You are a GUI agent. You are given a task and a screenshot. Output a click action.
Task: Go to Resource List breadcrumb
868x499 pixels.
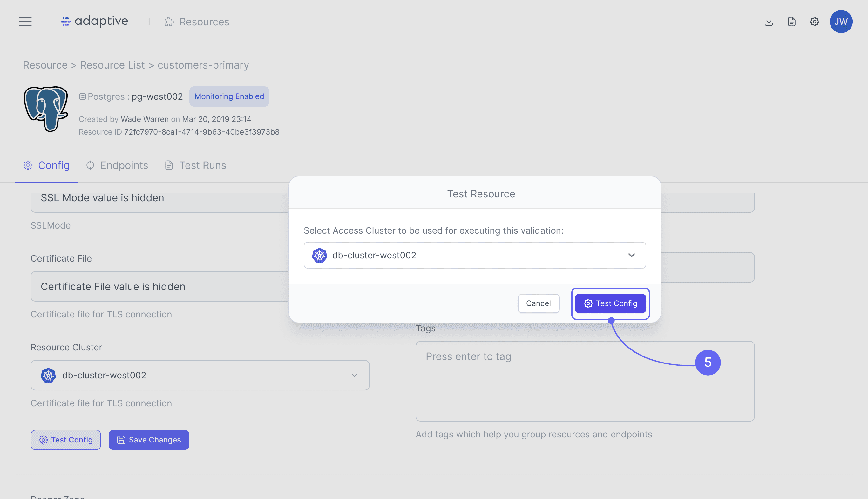click(112, 65)
